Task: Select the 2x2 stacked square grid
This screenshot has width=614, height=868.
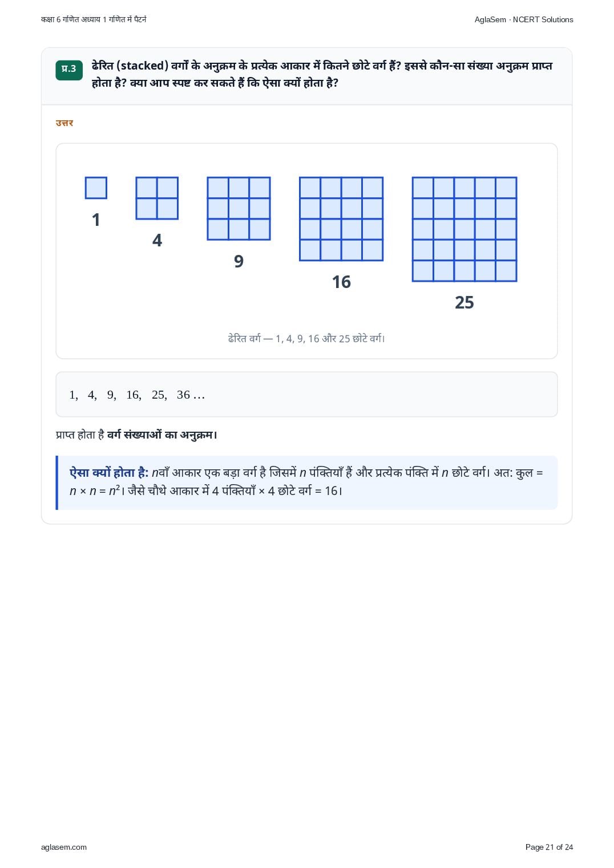Action: 157,198
